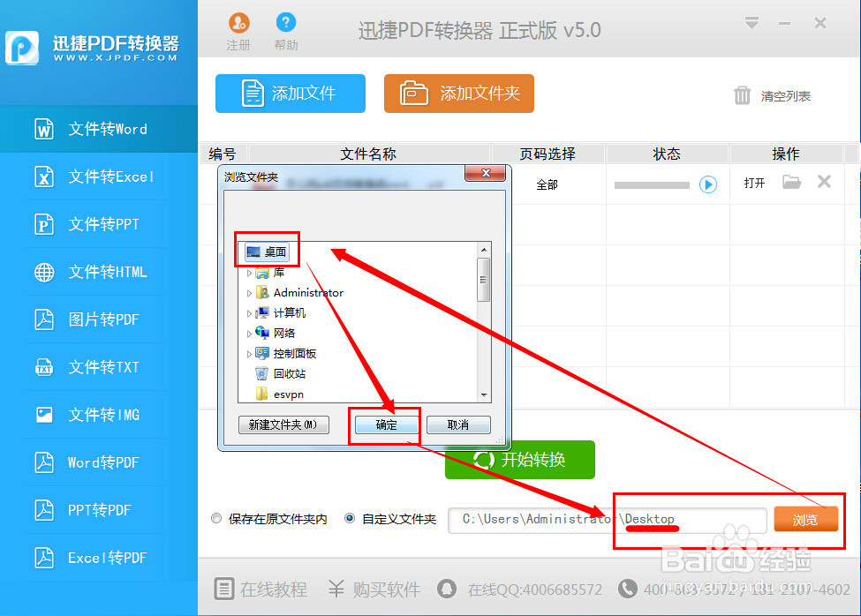Open the title bar dropdown menu arrow
This screenshot has height=616, width=861.
pos(751,23)
